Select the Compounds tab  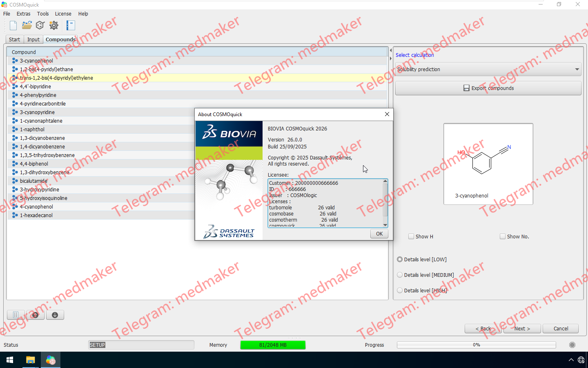[60, 39]
